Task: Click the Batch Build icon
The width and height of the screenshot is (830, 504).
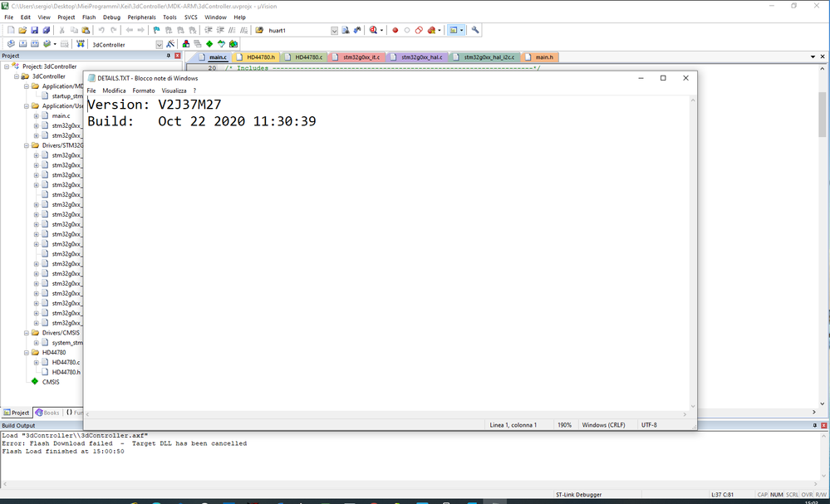Action: click(x=47, y=44)
